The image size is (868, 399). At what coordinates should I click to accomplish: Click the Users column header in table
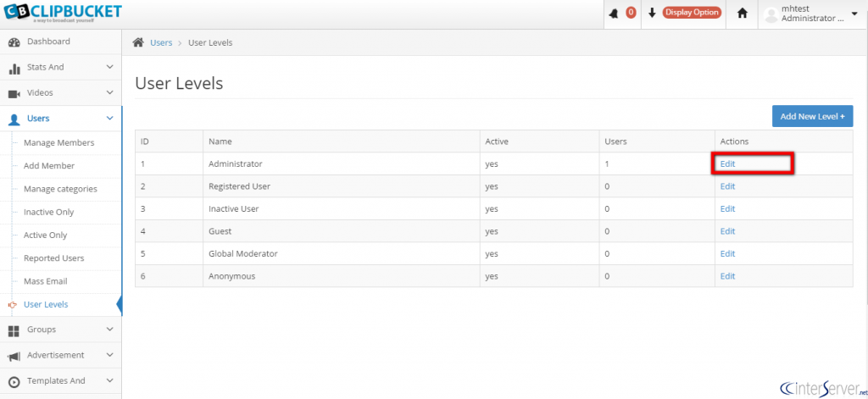point(657,141)
